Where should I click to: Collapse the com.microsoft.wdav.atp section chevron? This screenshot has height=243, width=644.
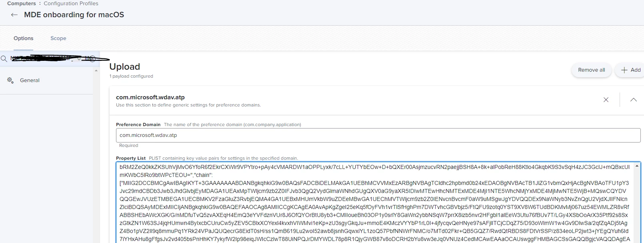point(634,100)
